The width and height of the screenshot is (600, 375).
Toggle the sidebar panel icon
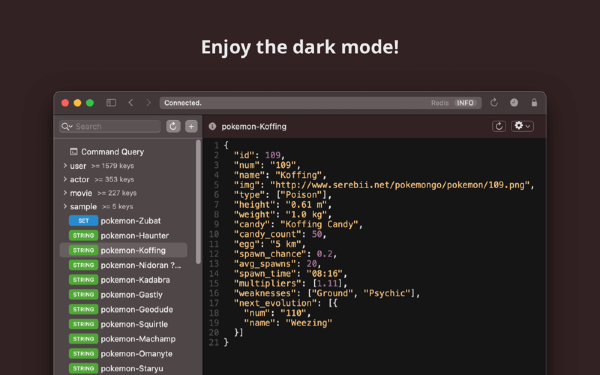click(x=111, y=103)
